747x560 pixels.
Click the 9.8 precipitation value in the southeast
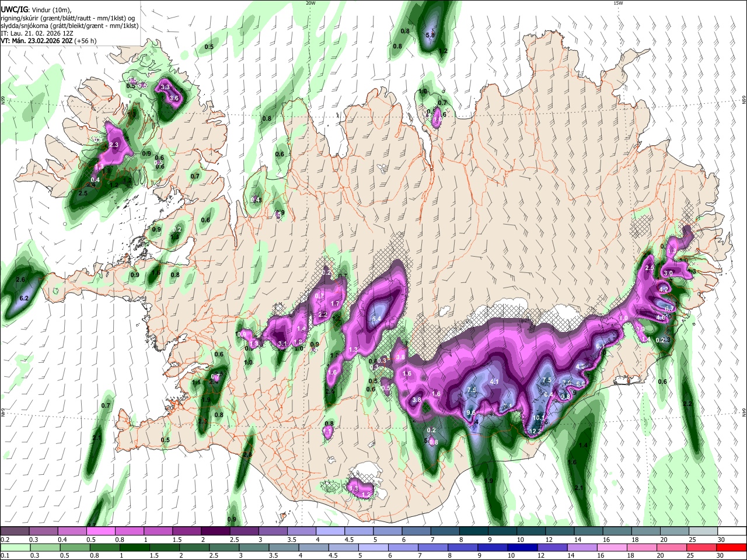pos(566,397)
